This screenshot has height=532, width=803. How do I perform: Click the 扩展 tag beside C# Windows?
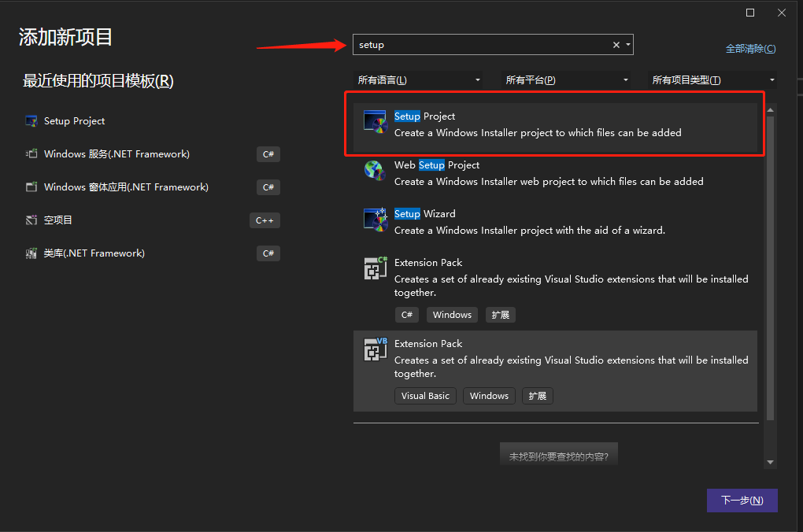tap(501, 315)
